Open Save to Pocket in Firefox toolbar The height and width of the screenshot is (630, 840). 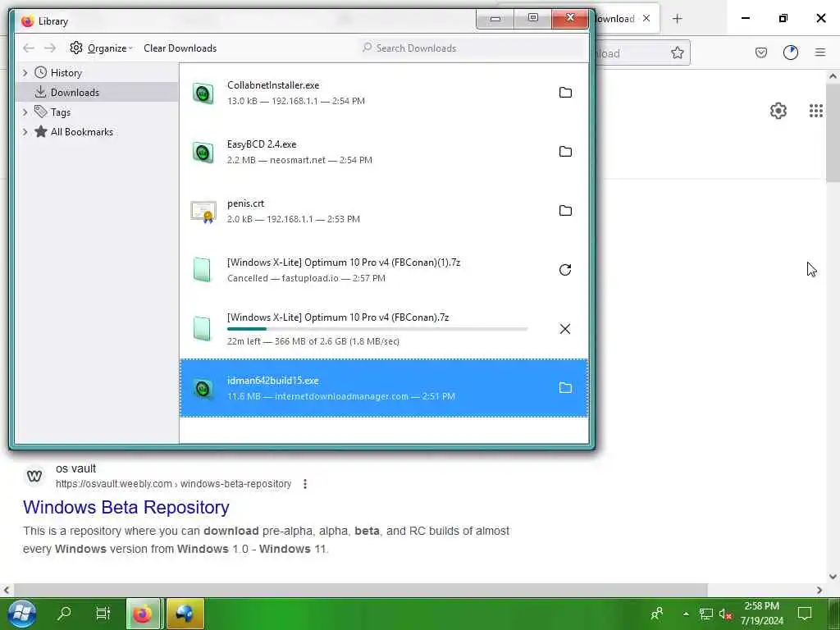coord(761,52)
